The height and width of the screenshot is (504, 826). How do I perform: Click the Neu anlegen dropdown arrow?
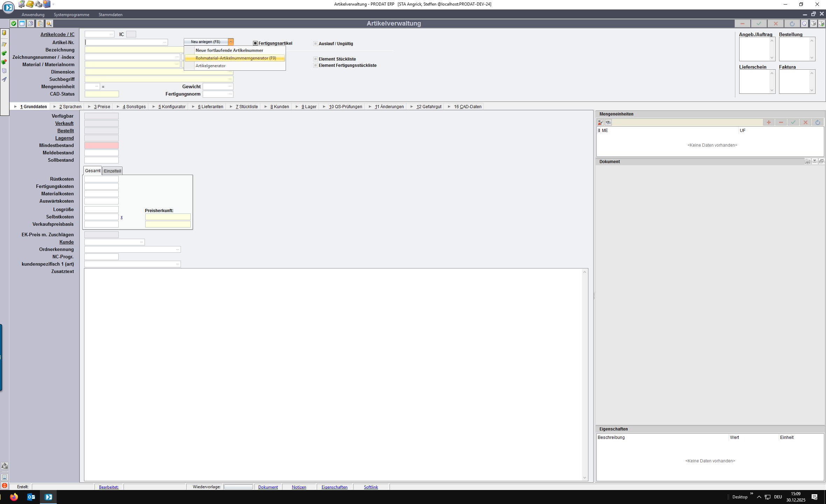point(231,42)
